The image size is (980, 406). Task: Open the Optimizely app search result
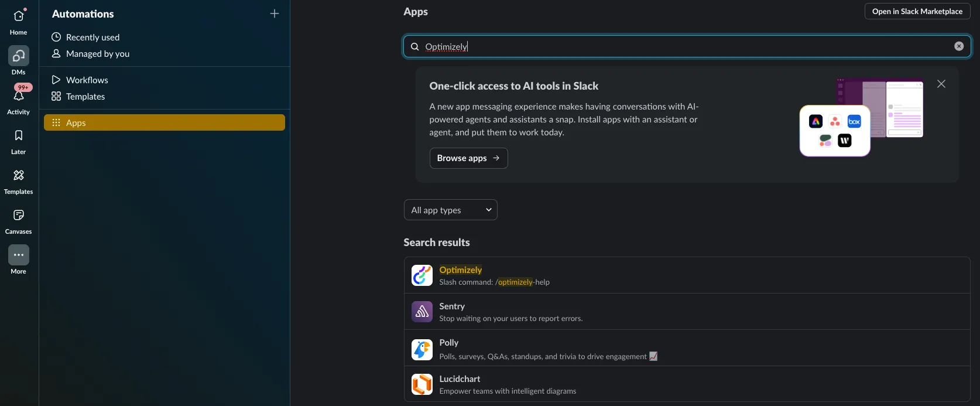687,275
